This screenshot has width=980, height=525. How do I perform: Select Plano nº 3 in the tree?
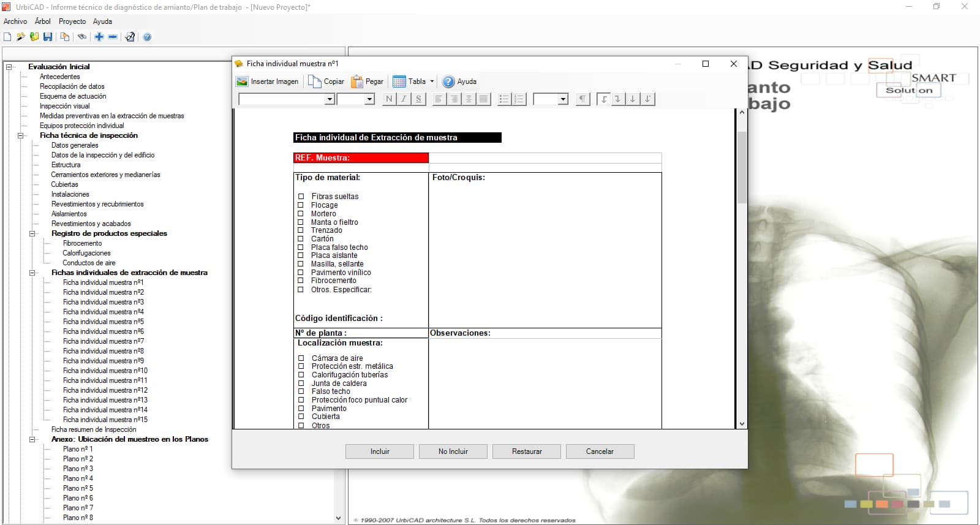(78, 469)
